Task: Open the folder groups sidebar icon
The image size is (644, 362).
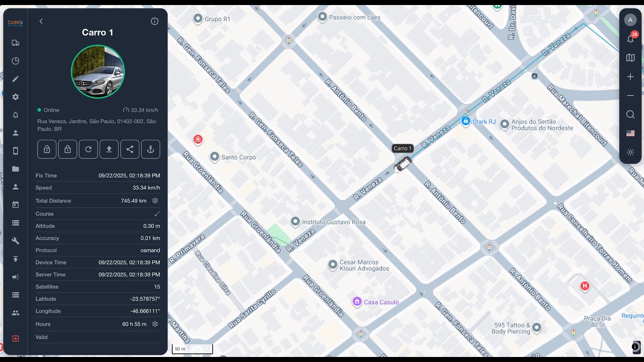Action: pos(16,169)
